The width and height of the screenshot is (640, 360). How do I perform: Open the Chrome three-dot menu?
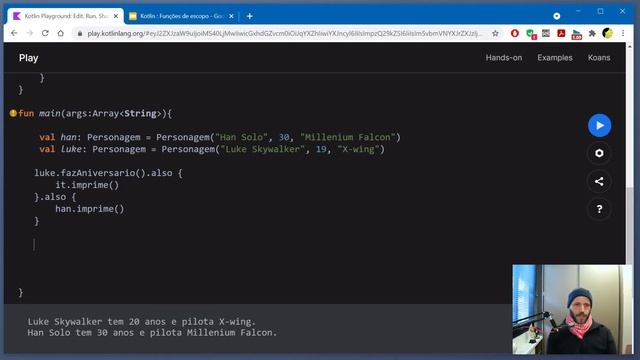click(623, 33)
